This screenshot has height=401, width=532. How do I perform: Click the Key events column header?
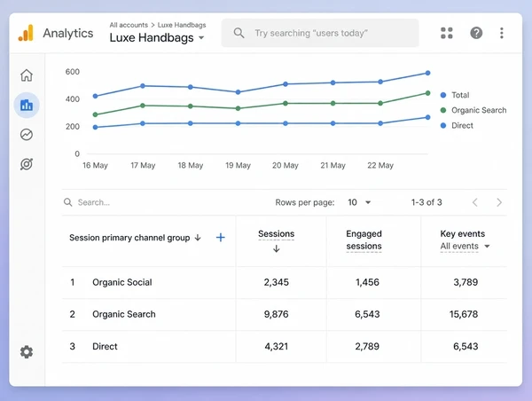pyautogui.click(x=463, y=233)
